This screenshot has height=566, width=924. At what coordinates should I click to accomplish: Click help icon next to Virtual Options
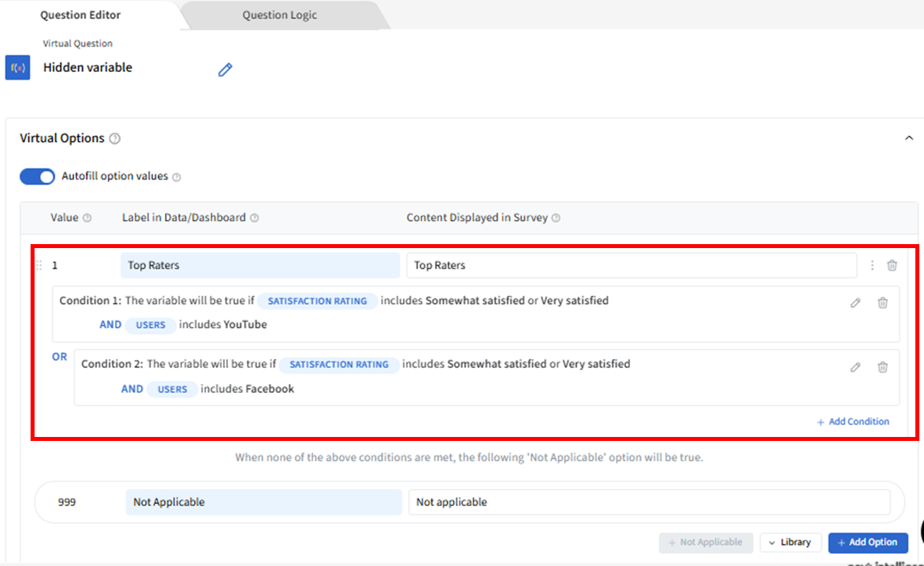(x=115, y=139)
